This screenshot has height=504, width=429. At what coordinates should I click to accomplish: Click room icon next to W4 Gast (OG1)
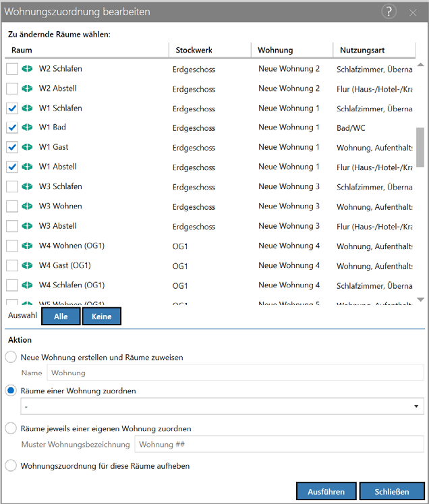[x=27, y=265]
